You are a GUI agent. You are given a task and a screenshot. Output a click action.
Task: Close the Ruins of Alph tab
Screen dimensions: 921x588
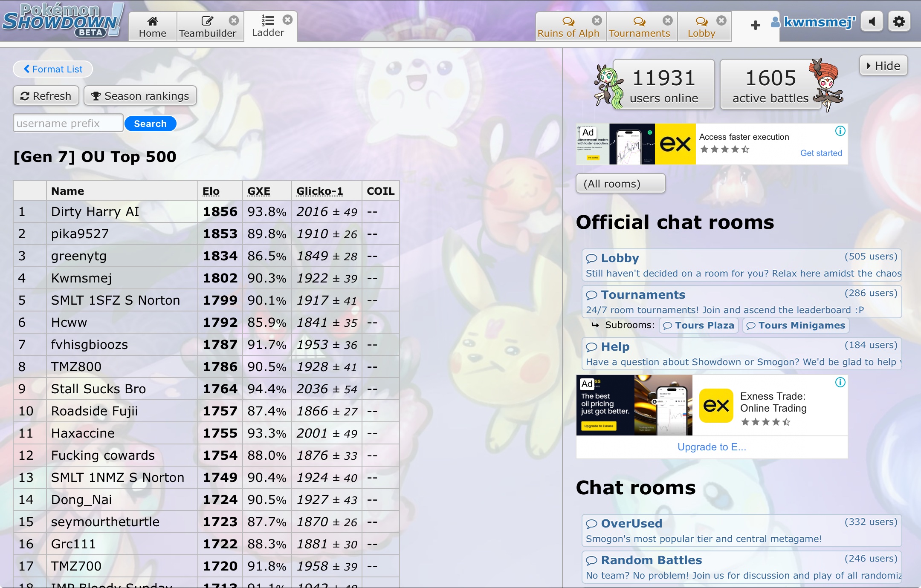pyautogui.click(x=597, y=20)
